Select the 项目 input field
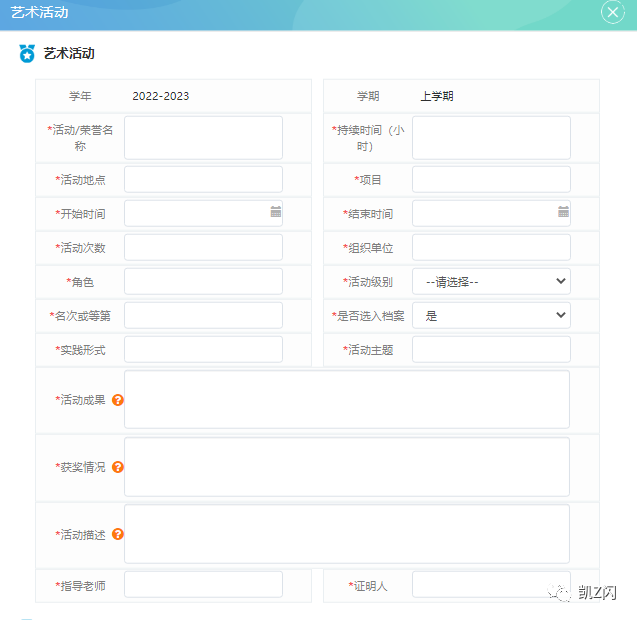Screen dimensions: 637x620 point(491,180)
